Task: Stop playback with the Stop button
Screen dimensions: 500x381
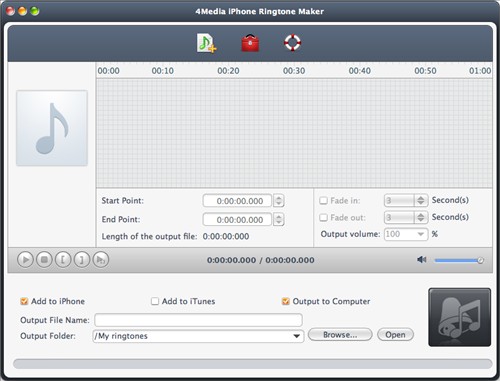Action: (x=44, y=259)
